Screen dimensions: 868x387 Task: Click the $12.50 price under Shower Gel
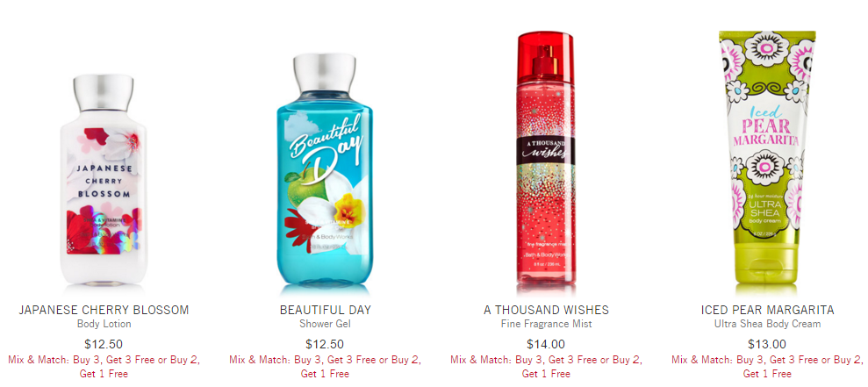point(325,344)
